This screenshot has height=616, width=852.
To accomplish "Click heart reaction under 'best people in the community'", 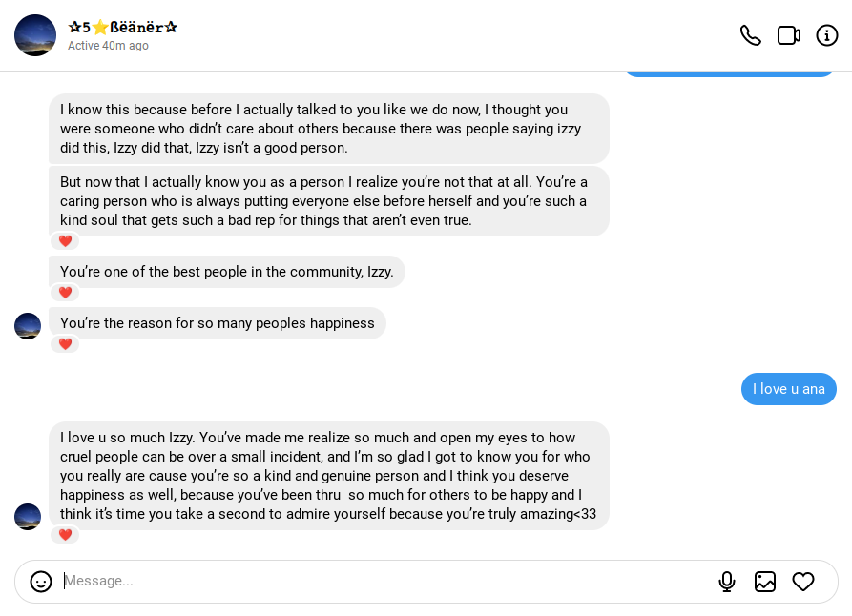I will click(65, 292).
